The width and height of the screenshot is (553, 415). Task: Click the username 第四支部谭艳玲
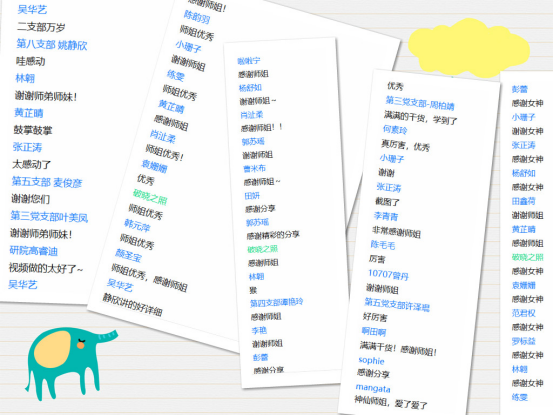(x=276, y=303)
